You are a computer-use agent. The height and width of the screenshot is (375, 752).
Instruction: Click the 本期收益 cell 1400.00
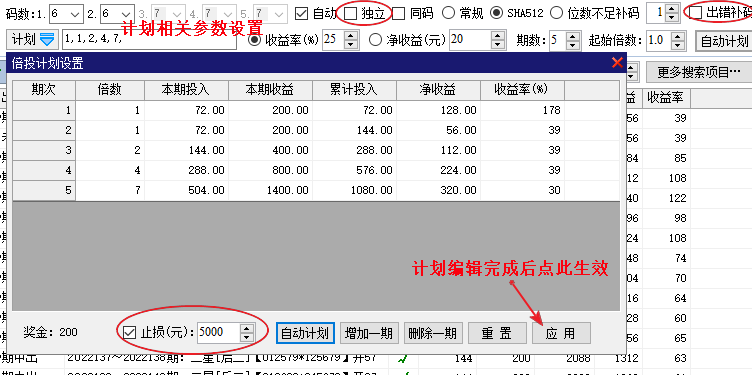[270, 190]
